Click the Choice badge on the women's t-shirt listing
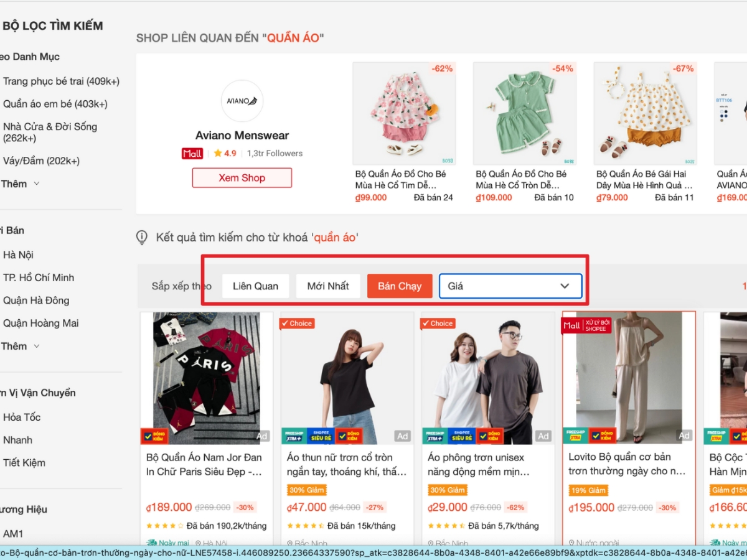747x560 pixels. tap(298, 323)
